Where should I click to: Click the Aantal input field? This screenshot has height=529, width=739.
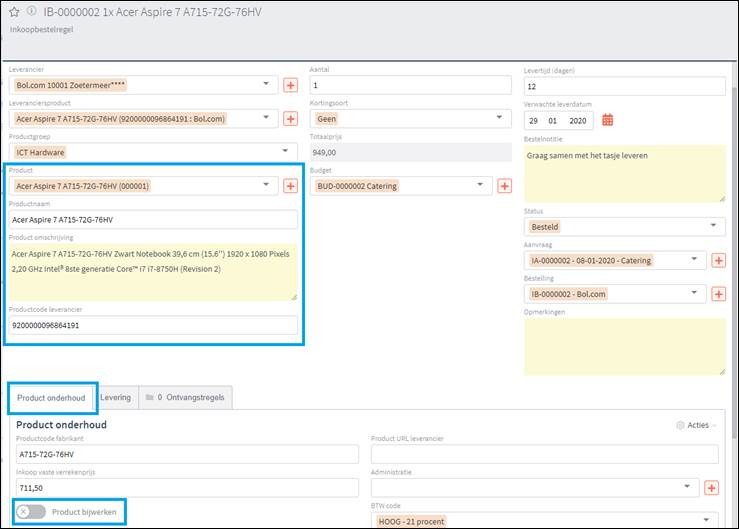point(411,85)
